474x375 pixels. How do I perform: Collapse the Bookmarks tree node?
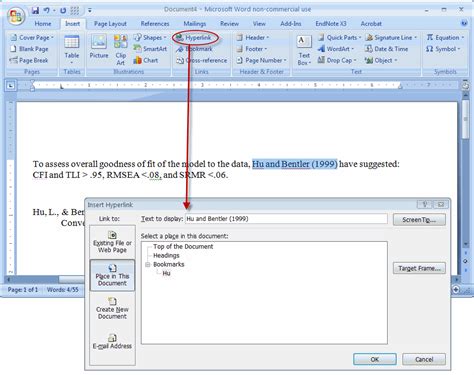(x=148, y=265)
